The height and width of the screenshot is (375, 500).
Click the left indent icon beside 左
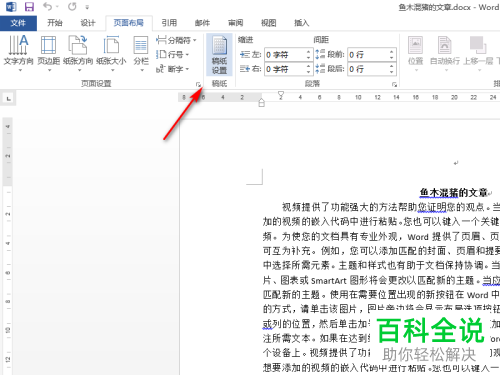point(245,55)
